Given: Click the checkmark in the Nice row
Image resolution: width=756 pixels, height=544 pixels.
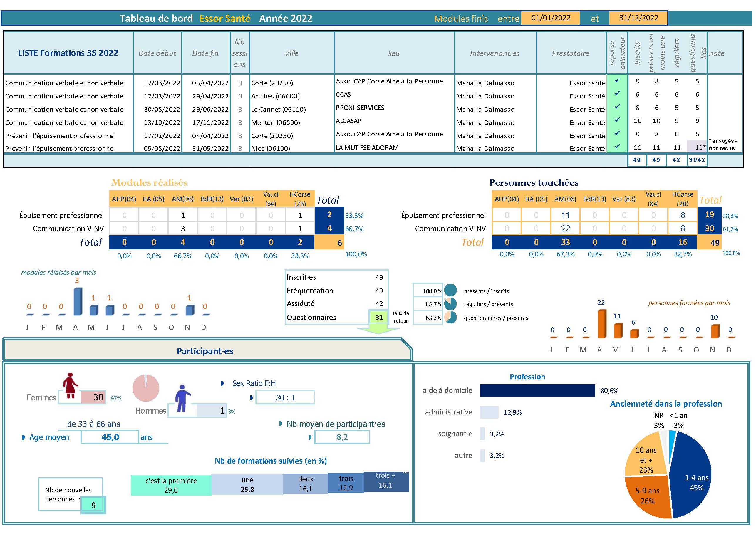Looking at the screenshot, I should 617,146.
